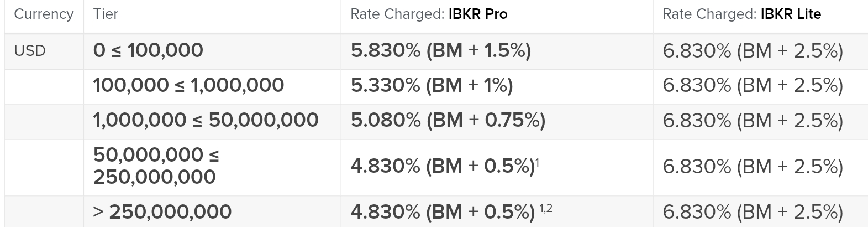Select the 1,000,000 ≤ 50,000,000 tier cell
This screenshot has height=227, width=868.
click(x=206, y=120)
